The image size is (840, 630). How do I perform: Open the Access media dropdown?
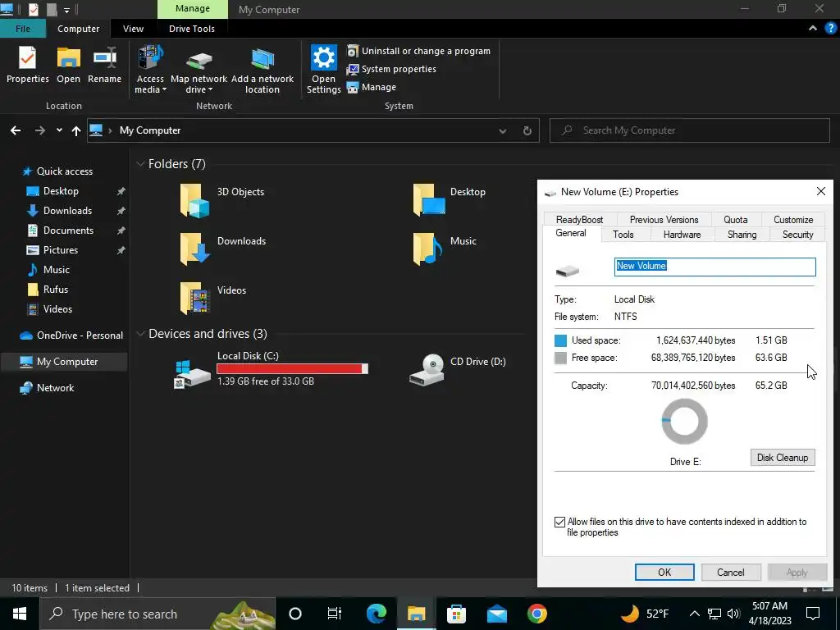[151, 70]
